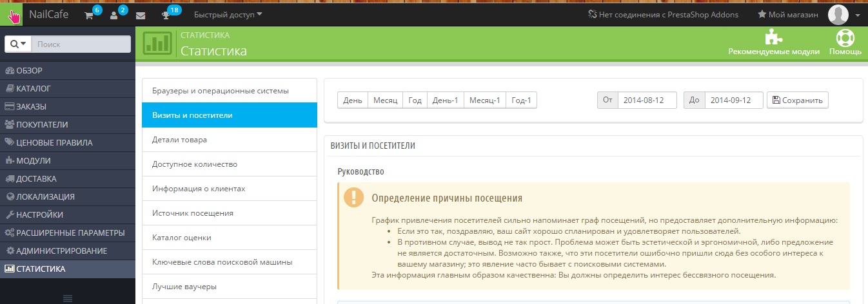Viewport: 868px width, 304px height.
Task: Click the Сохранить button
Action: click(798, 100)
